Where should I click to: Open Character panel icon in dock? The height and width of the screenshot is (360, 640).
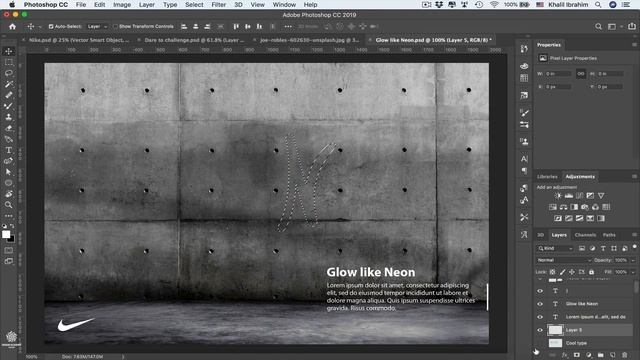pos(524,159)
